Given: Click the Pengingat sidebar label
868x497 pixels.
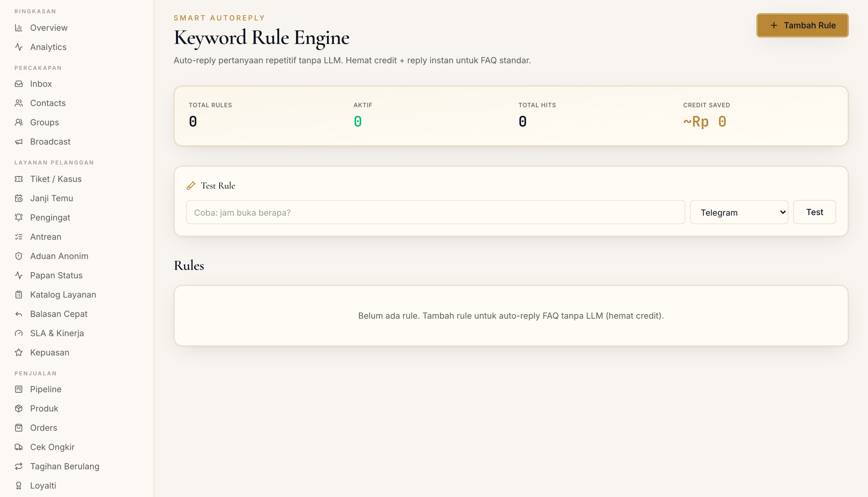Looking at the screenshot, I should click(x=50, y=217).
